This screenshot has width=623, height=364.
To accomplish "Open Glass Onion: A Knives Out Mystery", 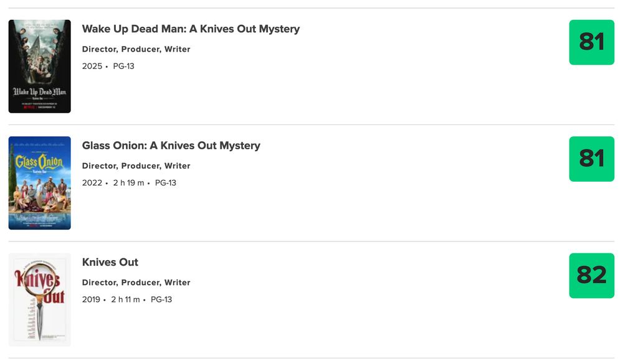I will coord(171,146).
